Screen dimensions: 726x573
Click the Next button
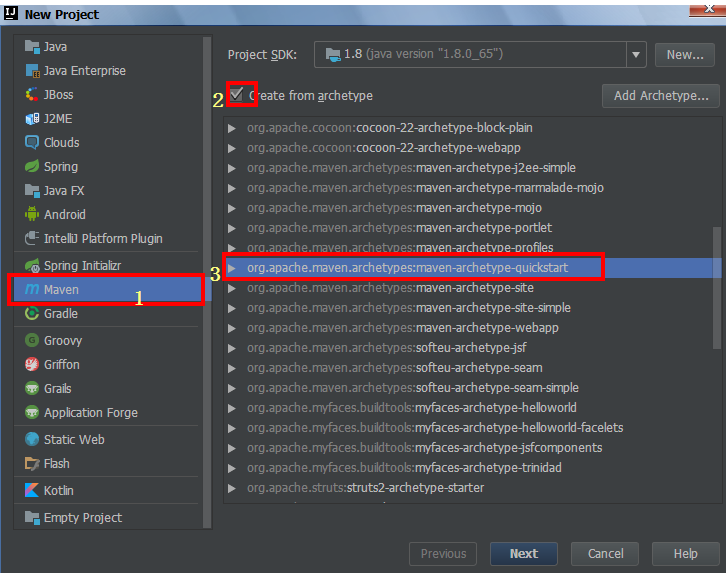pyautogui.click(x=524, y=554)
